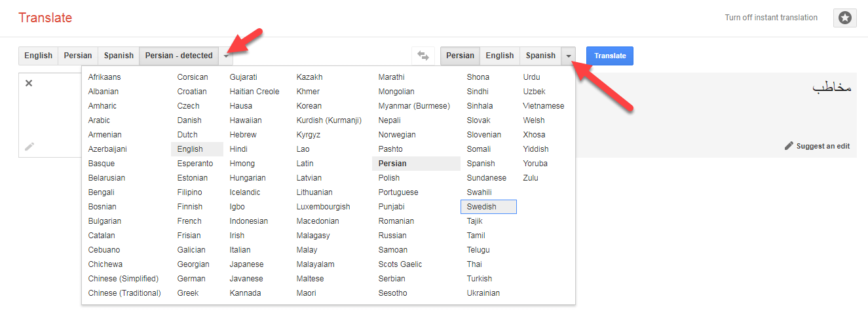The image size is (868, 320).
Task: Choose English as the source language button
Action: (x=38, y=56)
